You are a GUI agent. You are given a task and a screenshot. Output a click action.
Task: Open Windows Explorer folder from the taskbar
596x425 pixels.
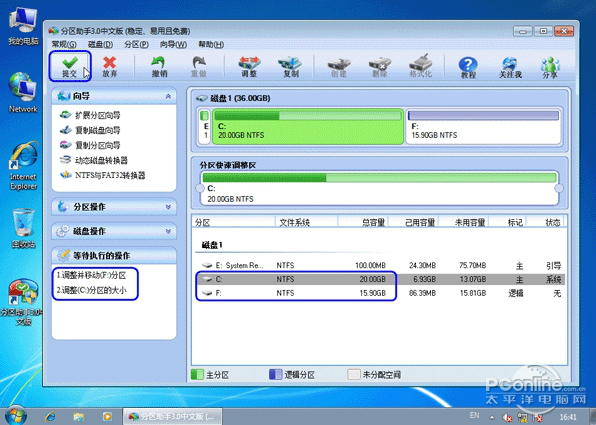(x=79, y=417)
